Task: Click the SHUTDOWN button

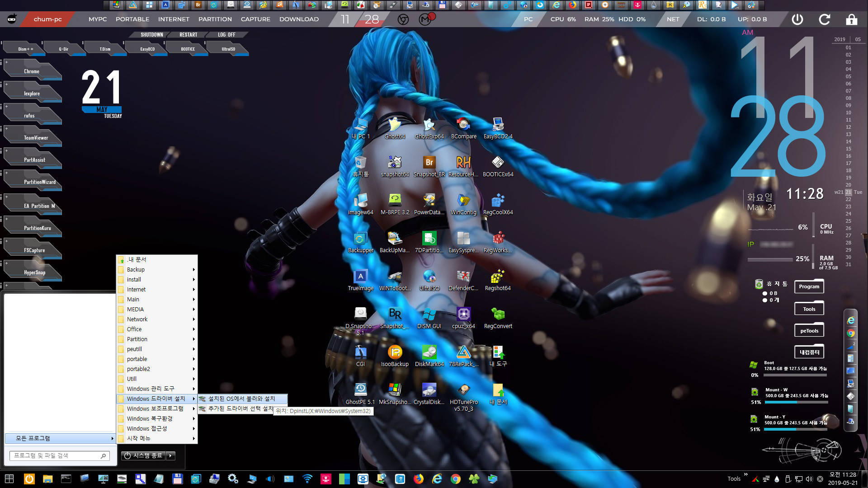Action: coord(151,35)
